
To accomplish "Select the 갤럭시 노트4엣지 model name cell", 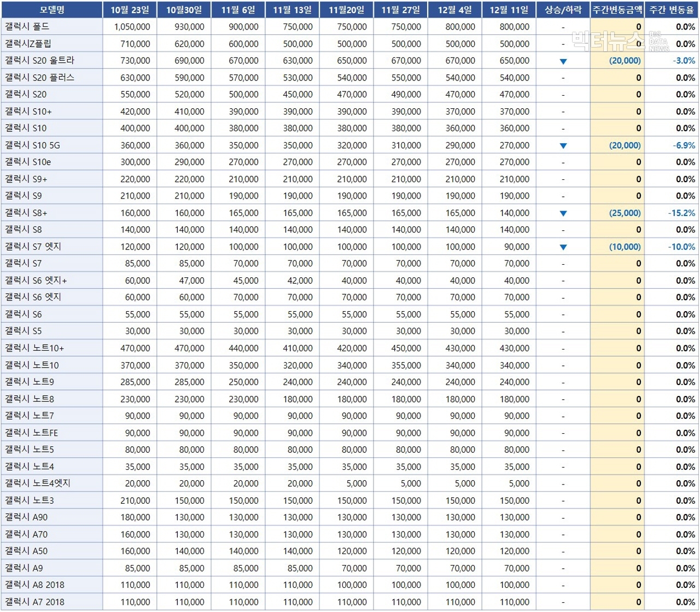I will click(x=51, y=484).
